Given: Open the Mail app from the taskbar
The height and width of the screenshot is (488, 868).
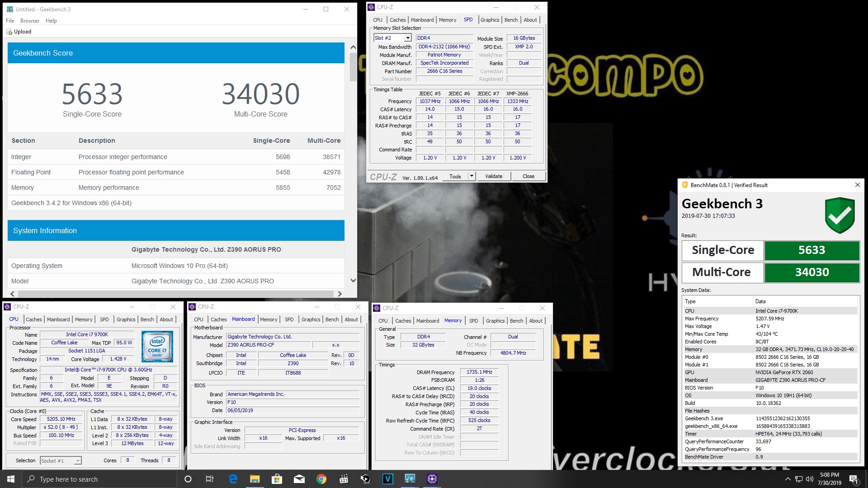Looking at the screenshot, I should (299, 479).
